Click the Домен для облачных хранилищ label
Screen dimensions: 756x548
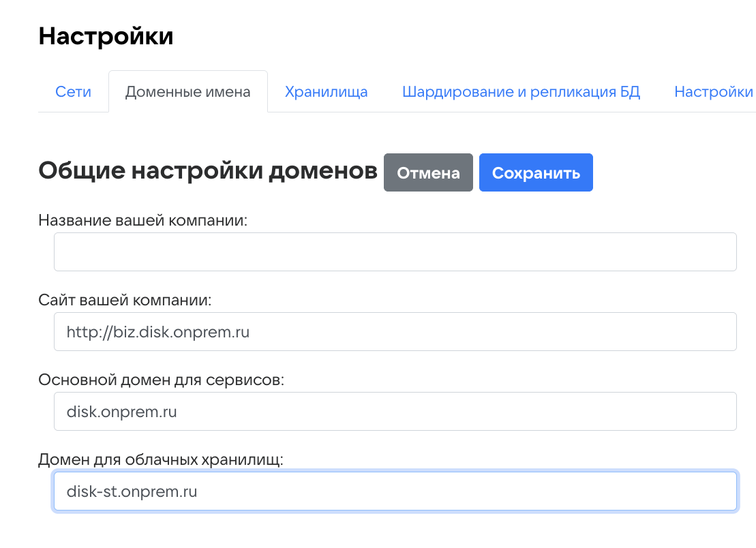coord(161,459)
